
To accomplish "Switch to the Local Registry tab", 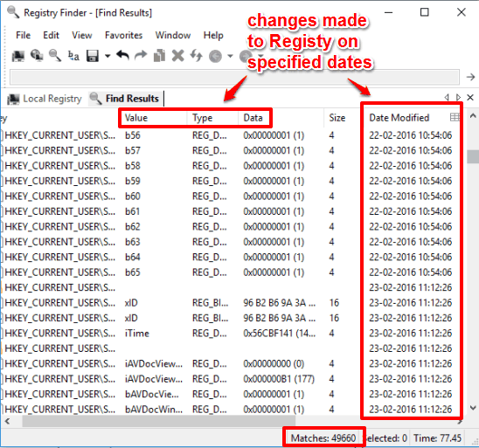I will (x=45, y=99).
